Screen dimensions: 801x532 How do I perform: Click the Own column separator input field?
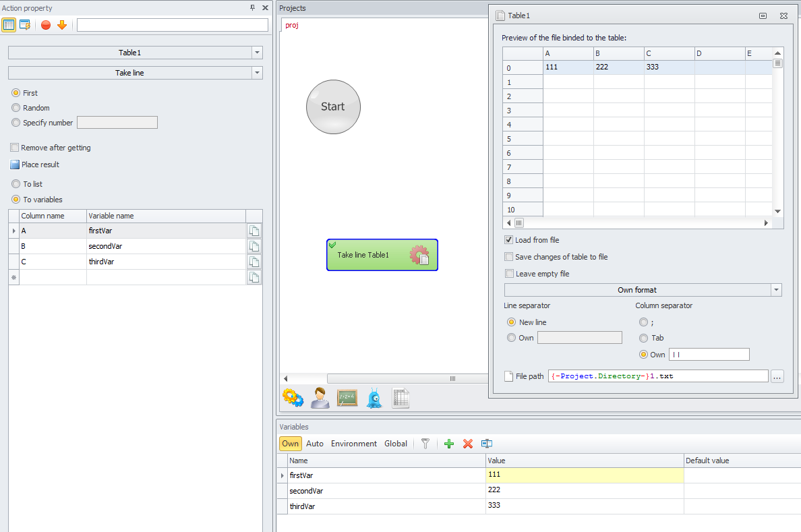click(709, 354)
